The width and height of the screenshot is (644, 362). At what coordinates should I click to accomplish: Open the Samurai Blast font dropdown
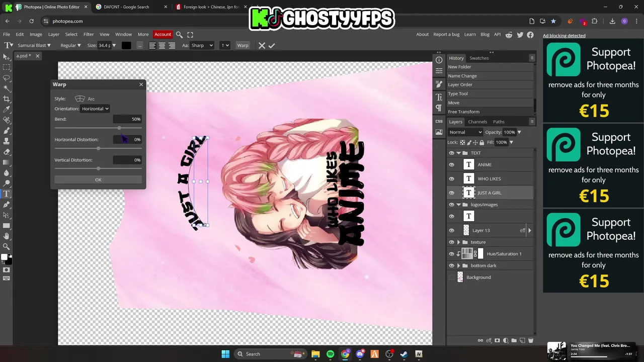click(x=34, y=45)
